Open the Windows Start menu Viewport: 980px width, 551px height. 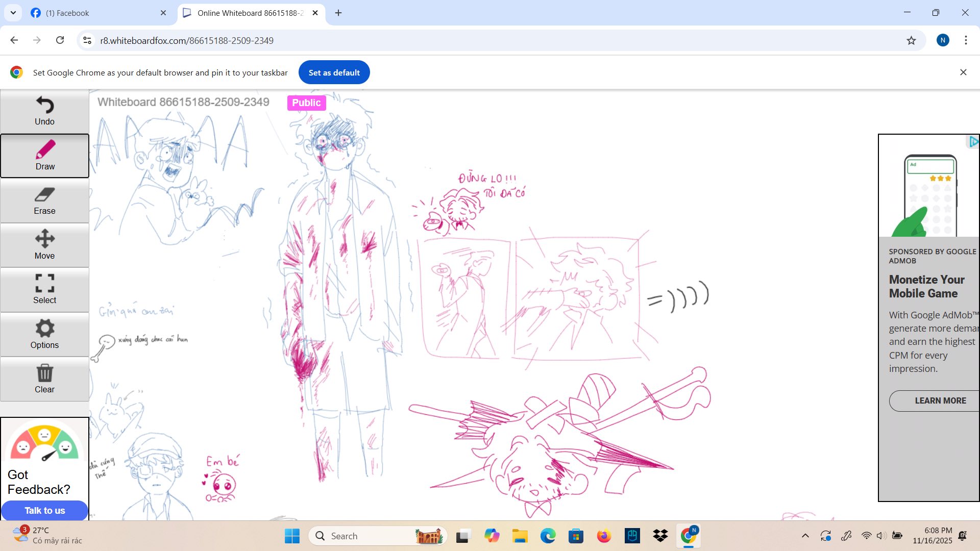[x=292, y=536]
